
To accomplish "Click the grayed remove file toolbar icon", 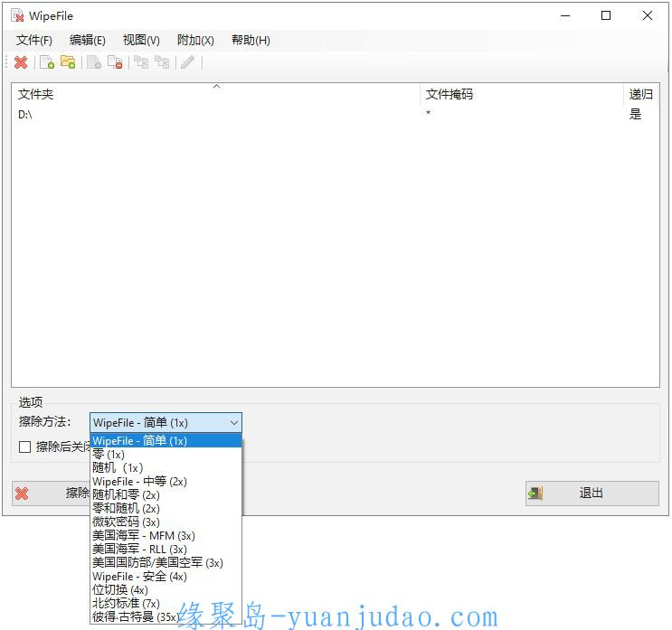I will [94, 62].
